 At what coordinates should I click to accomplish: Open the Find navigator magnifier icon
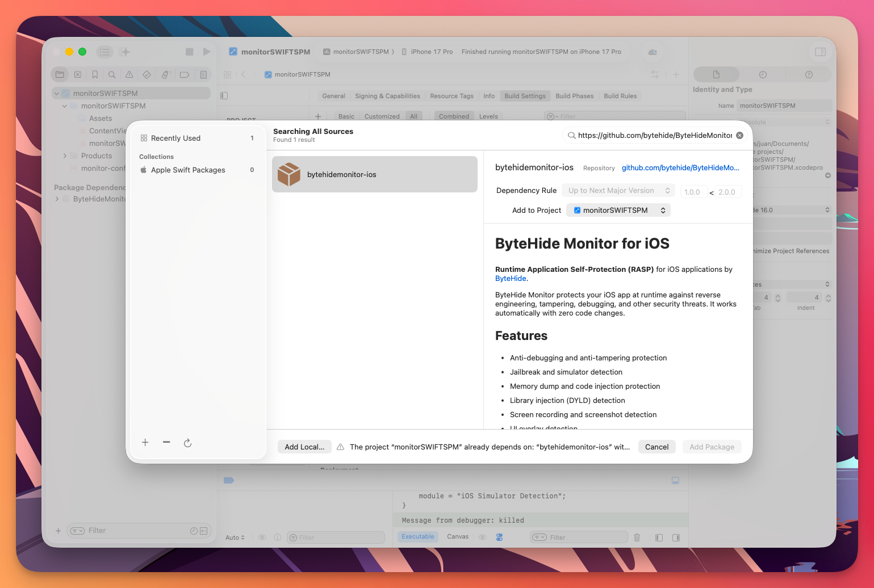point(112,74)
